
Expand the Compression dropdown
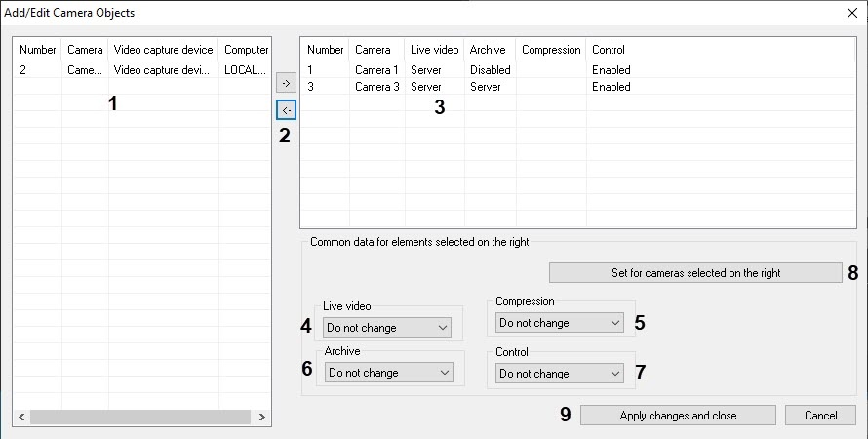[x=559, y=322]
